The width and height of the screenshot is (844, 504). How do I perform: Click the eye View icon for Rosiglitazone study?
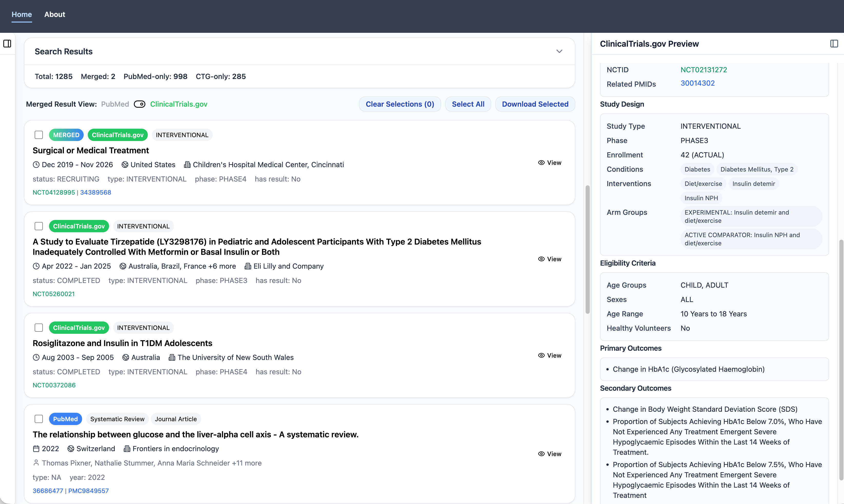541,355
